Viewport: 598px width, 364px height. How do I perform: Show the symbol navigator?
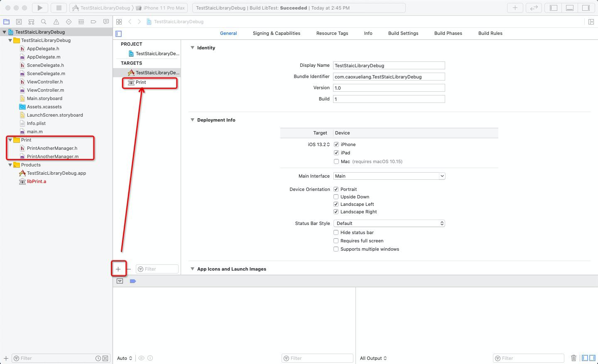(31, 22)
